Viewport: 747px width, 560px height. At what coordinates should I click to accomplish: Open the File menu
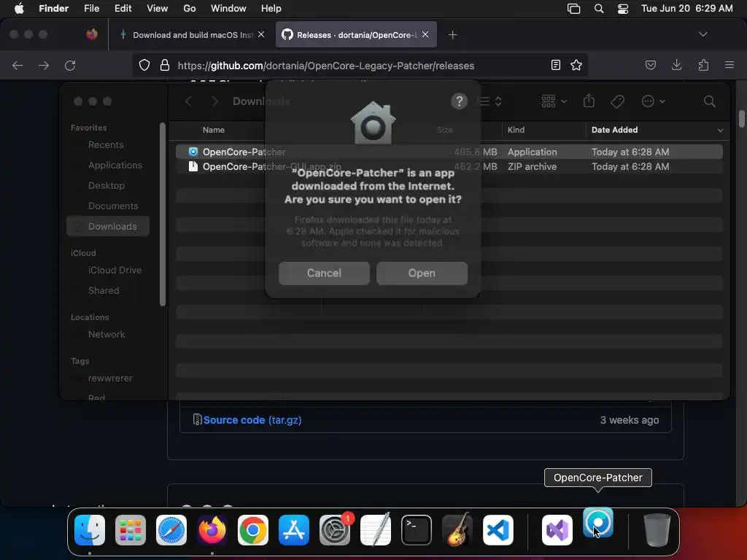click(x=91, y=9)
